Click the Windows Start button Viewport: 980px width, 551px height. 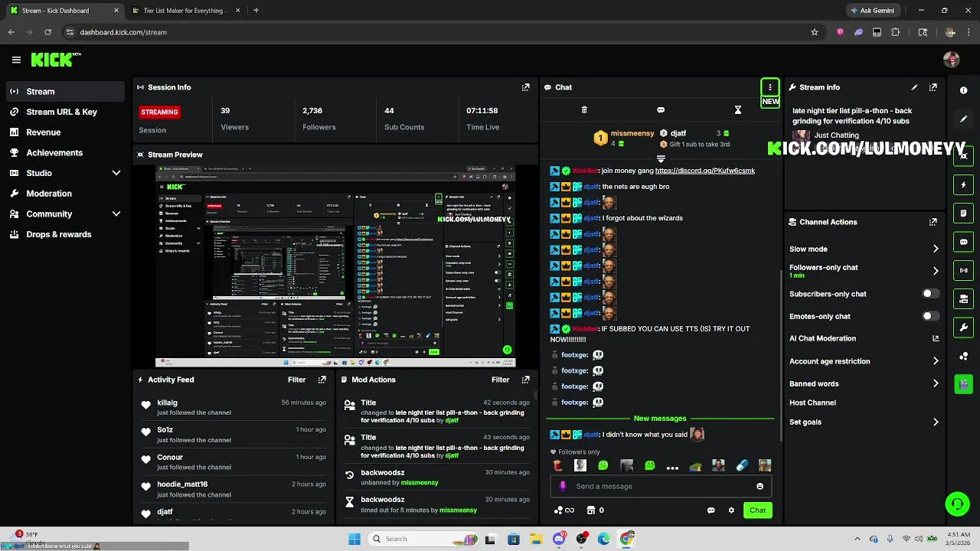tap(354, 539)
